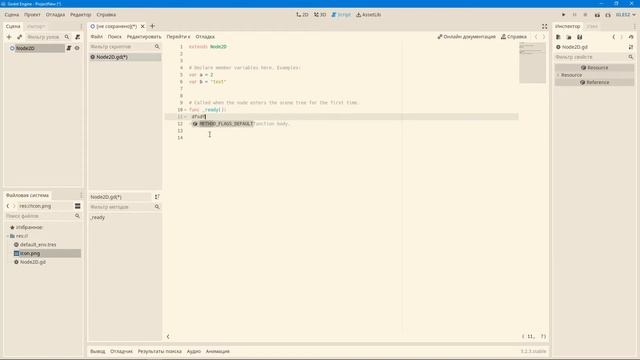Toggle distraction-free fullscreen mode

[544, 26]
